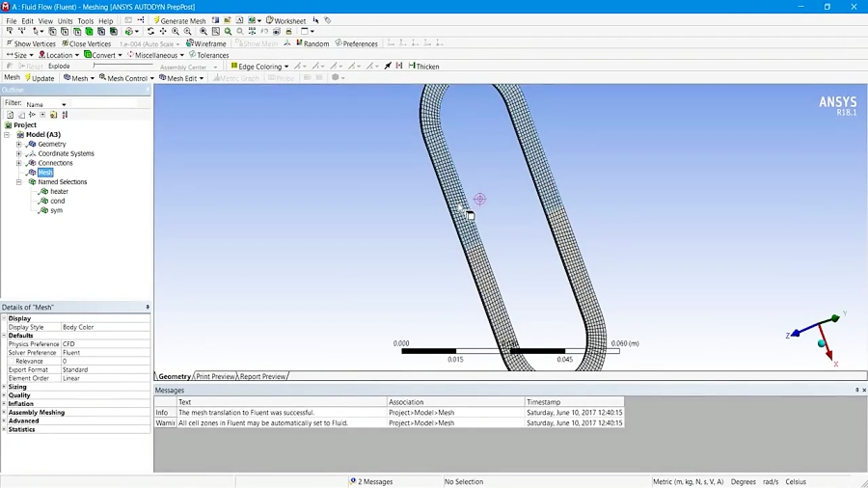
Task: Close the Messages panel
Action: [864, 390]
